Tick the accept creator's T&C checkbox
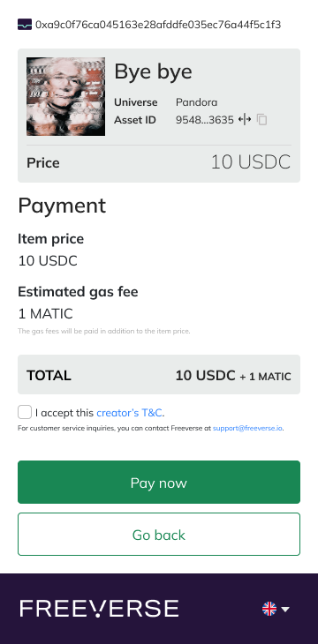 (x=25, y=412)
